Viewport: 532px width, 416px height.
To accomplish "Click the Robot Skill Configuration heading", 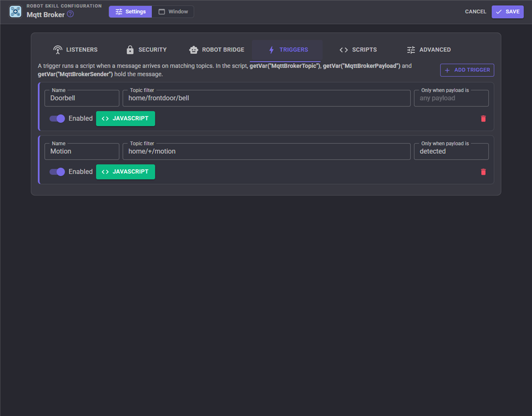I will coord(64,6).
